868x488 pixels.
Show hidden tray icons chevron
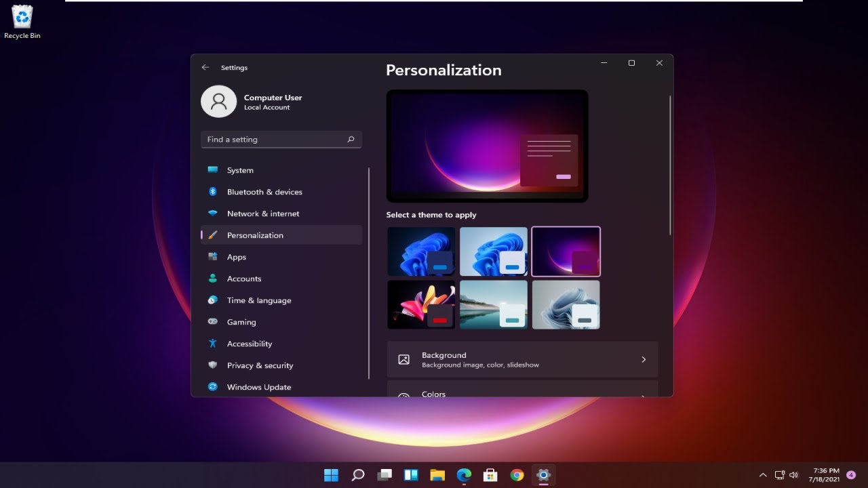763,475
